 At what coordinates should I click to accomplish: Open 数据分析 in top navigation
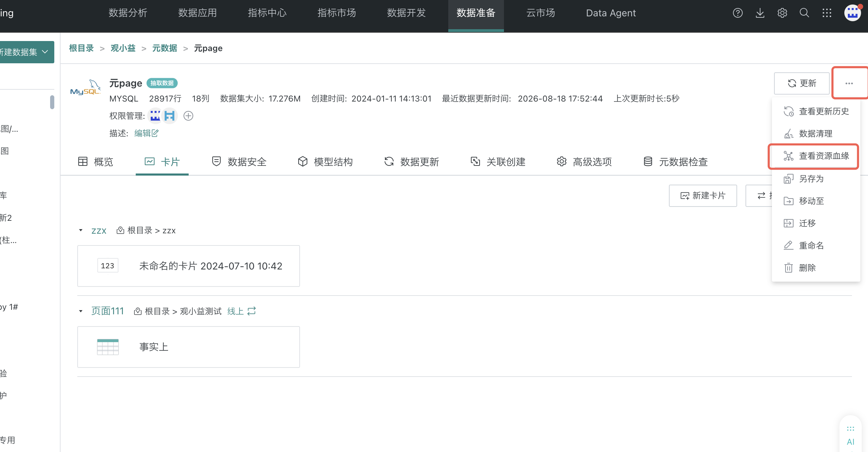(128, 13)
